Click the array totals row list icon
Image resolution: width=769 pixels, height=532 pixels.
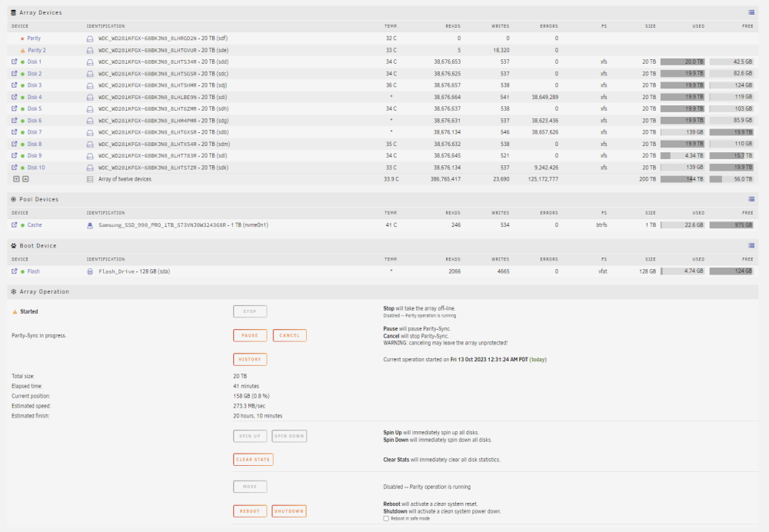pyautogui.click(x=90, y=179)
